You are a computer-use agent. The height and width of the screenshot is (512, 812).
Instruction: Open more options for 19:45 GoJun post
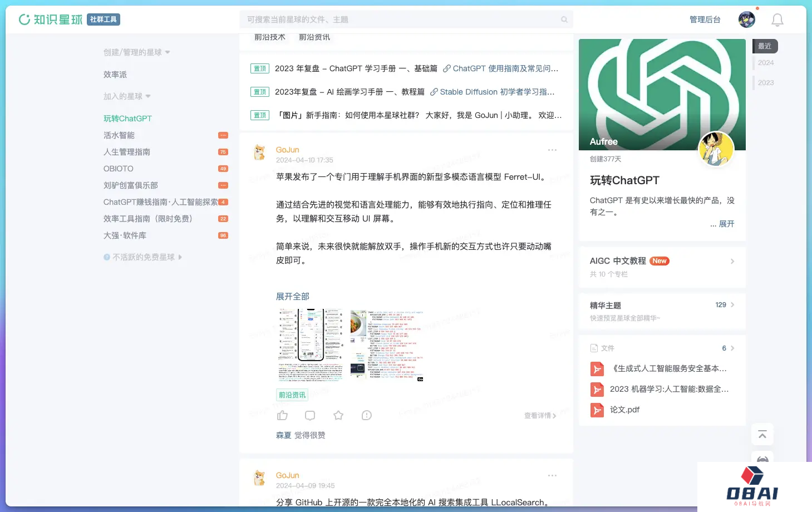coord(552,475)
